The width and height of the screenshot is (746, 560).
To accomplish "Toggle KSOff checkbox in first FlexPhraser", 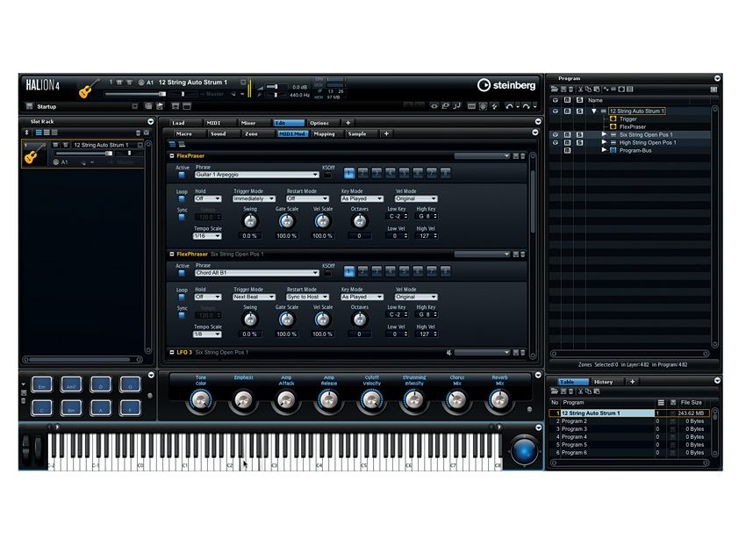I will pyautogui.click(x=327, y=175).
